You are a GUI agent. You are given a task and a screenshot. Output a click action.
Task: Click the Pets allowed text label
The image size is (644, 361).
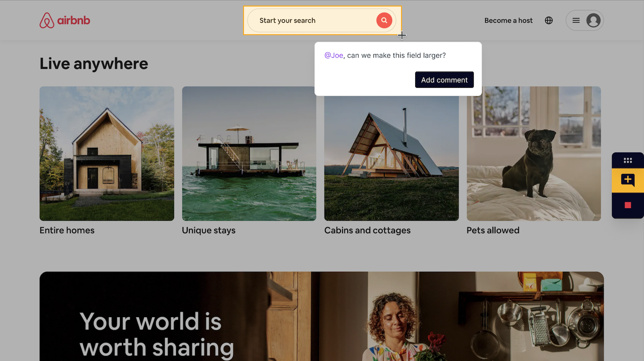click(x=493, y=231)
